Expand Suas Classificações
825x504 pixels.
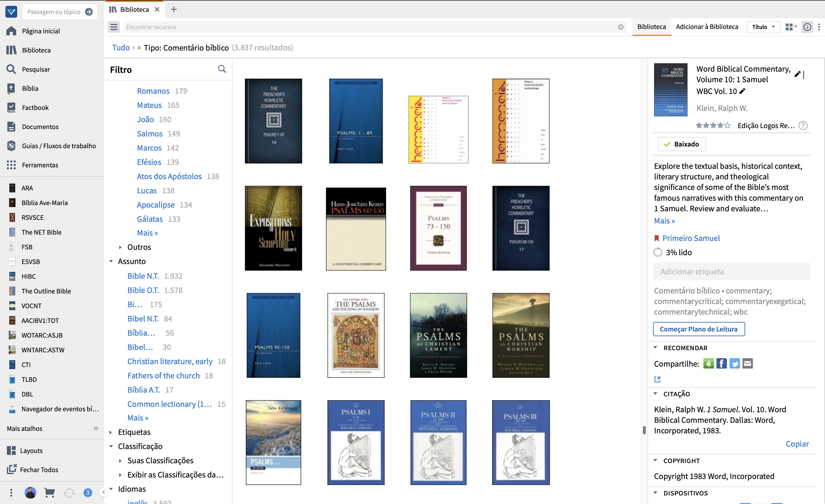[x=120, y=461]
